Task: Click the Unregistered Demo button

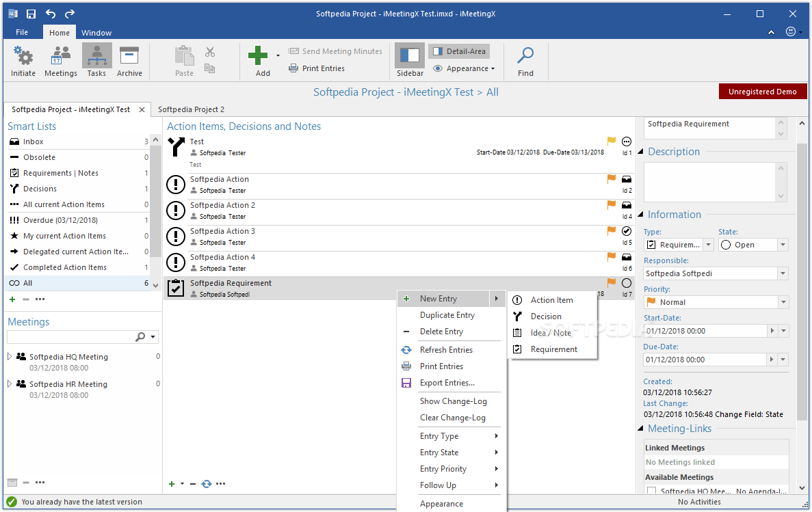Action: coord(762,92)
